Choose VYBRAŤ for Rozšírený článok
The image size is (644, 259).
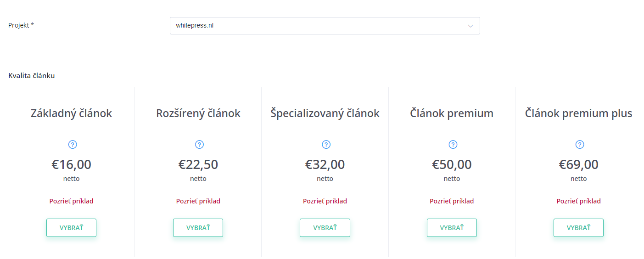(198, 228)
